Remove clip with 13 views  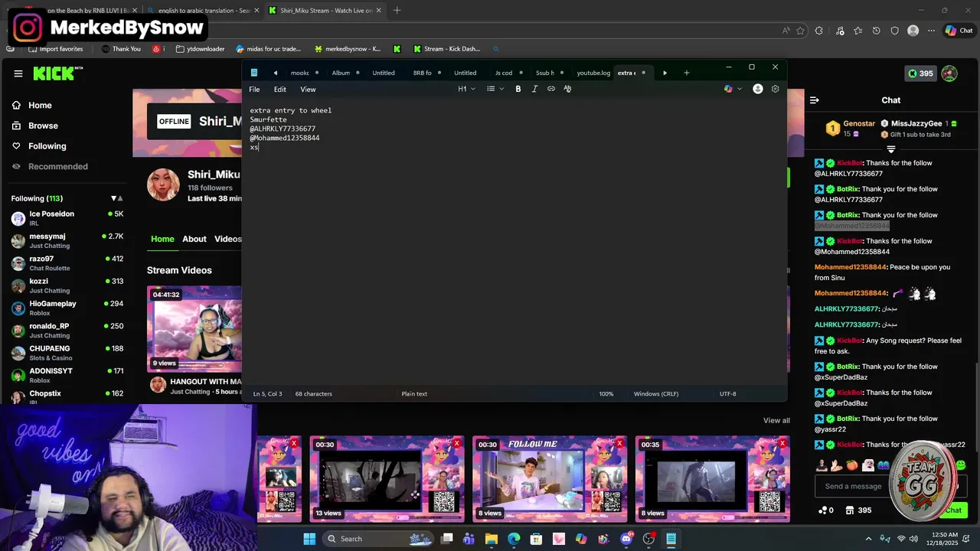click(x=456, y=443)
